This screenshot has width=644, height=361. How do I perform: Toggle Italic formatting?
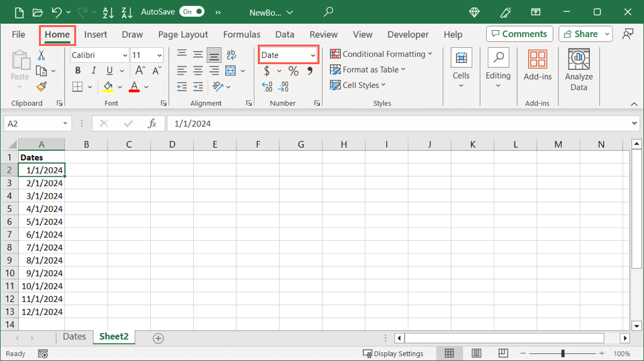click(x=94, y=71)
